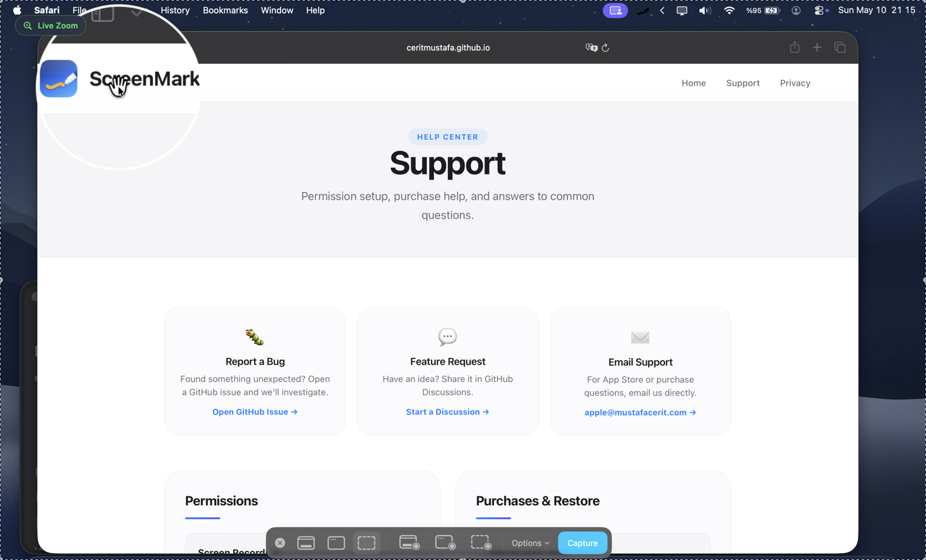Viewport: 926px width, 560px height.
Task: Open the Start a Discussion link
Action: [448, 412]
